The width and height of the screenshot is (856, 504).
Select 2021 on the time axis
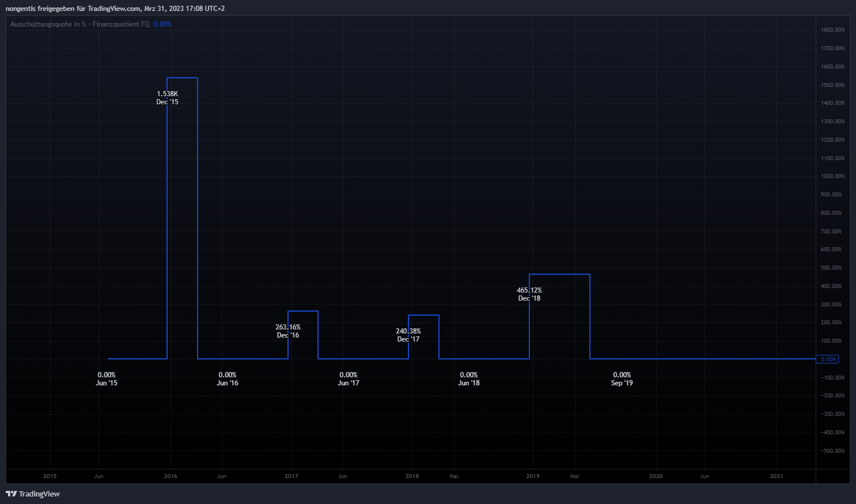point(777,476)
